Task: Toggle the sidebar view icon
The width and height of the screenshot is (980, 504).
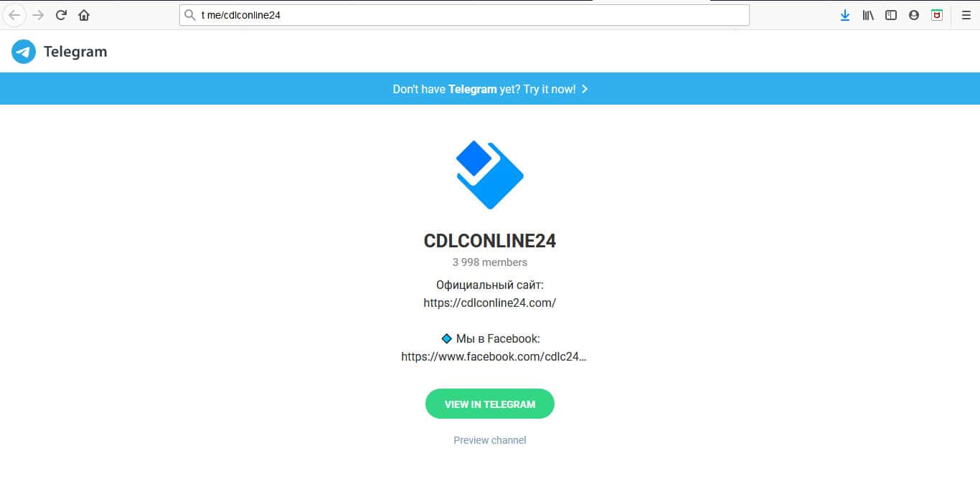Action: [891, 15]
